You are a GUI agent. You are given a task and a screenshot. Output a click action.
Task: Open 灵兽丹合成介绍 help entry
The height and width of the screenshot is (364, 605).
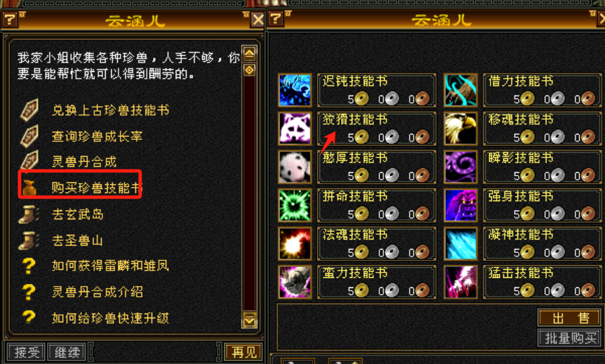[97, 291]
